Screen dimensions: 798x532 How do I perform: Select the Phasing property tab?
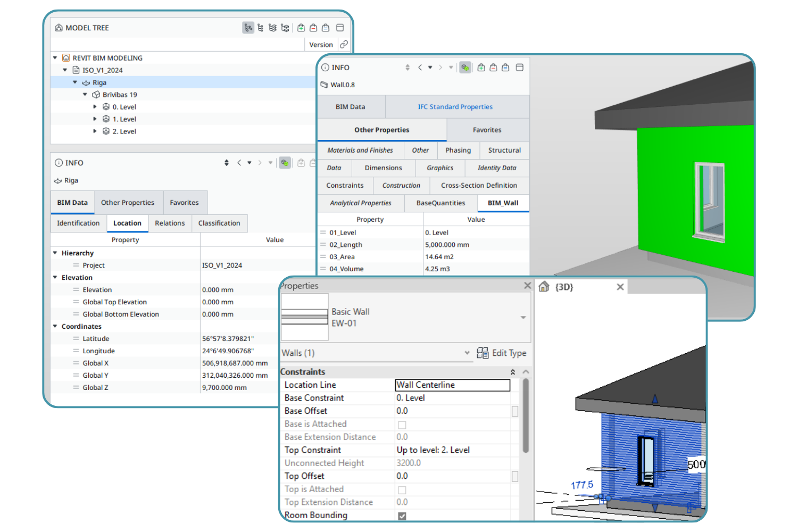[x=458, y=151]
